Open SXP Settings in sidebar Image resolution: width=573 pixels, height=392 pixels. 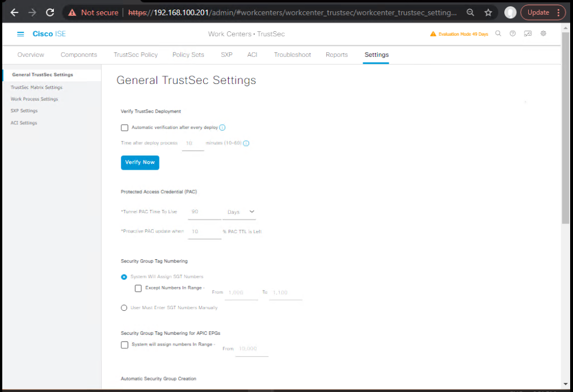[24, 111]
